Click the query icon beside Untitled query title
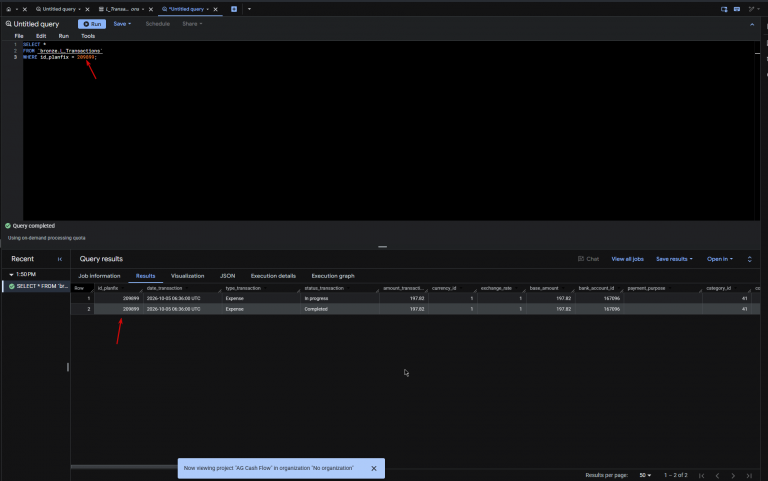Screen dimensions: 768x481 pos(8,24)
